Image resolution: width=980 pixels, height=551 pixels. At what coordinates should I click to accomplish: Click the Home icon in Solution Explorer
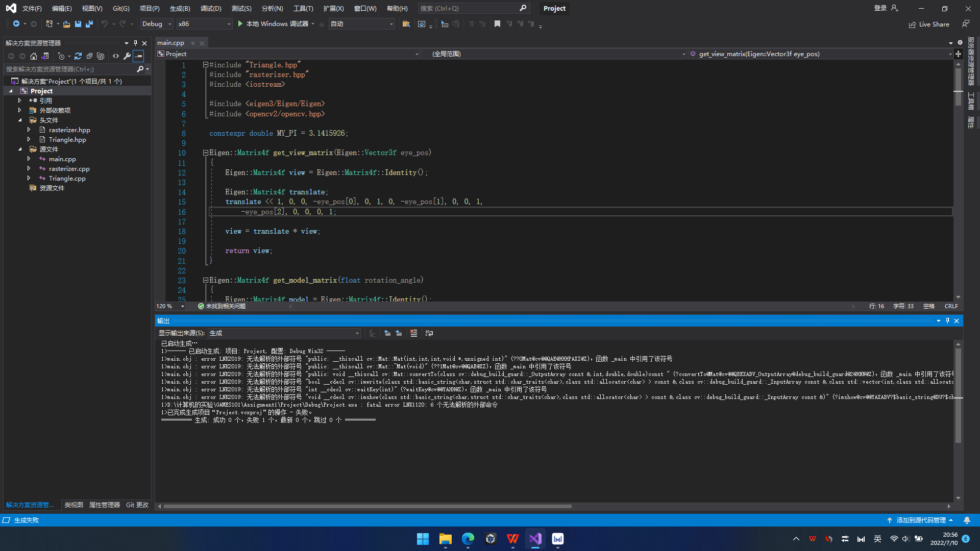tap(34, 56)
